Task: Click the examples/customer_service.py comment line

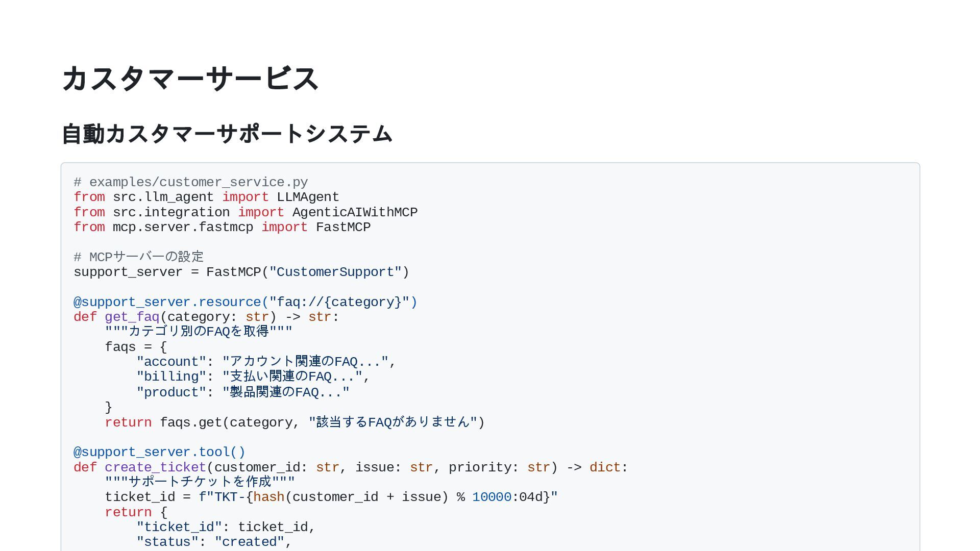Action: click(x=190, y=182)
